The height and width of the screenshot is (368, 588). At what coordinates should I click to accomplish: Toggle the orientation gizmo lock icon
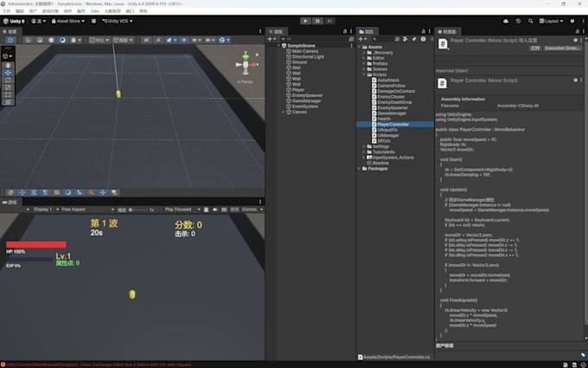click(x=257, y=55)
